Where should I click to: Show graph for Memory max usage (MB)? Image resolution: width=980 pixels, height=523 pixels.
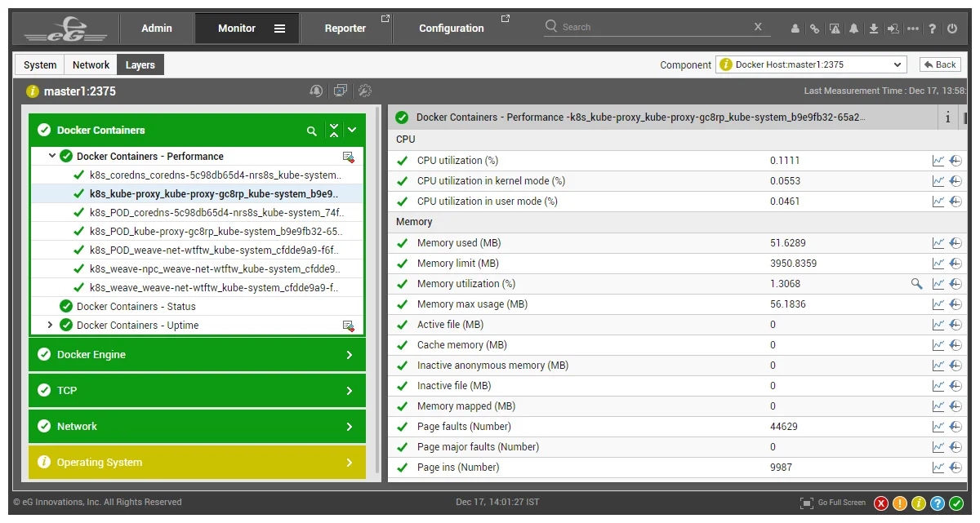pyautogui.click(x=938, y=304)
